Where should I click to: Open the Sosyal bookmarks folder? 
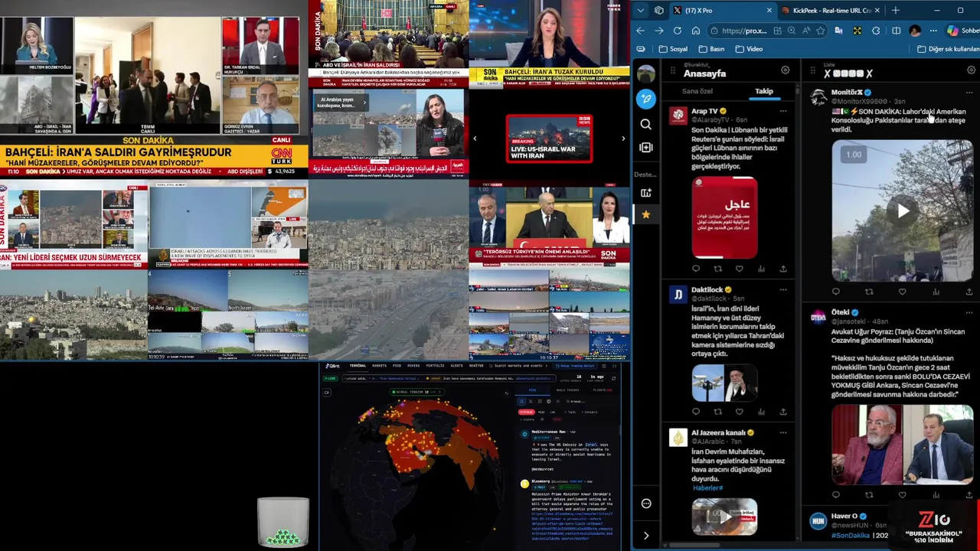[673, 49]
